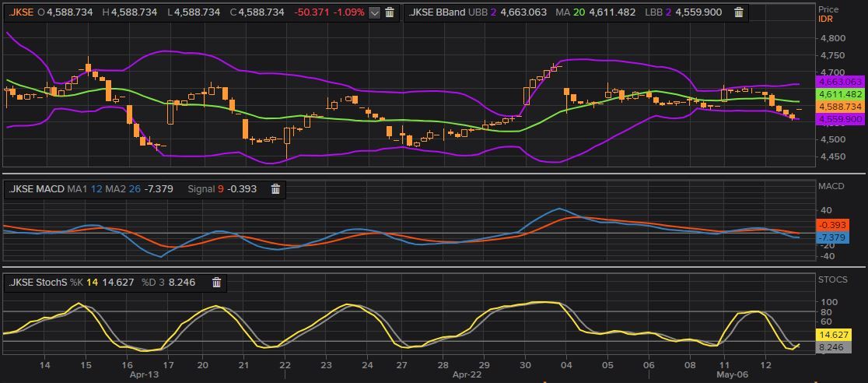Click the Price IDR axis label
This screenshot has width=868, height=383.
828,14
